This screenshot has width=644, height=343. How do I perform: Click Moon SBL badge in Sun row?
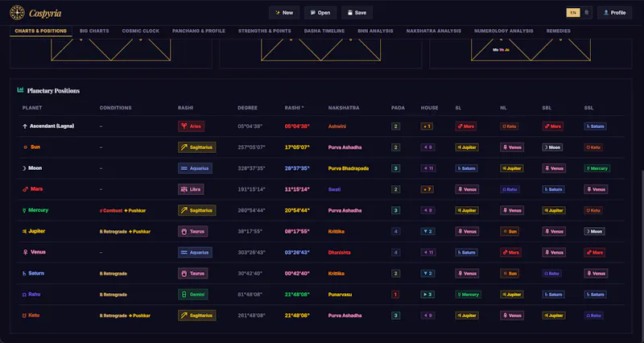(552, 147)
